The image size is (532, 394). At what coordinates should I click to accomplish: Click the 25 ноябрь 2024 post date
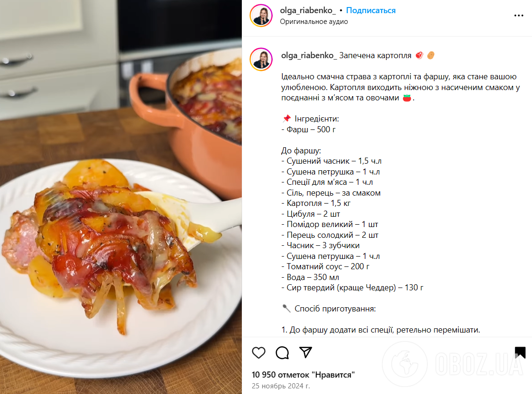(281, 386)
